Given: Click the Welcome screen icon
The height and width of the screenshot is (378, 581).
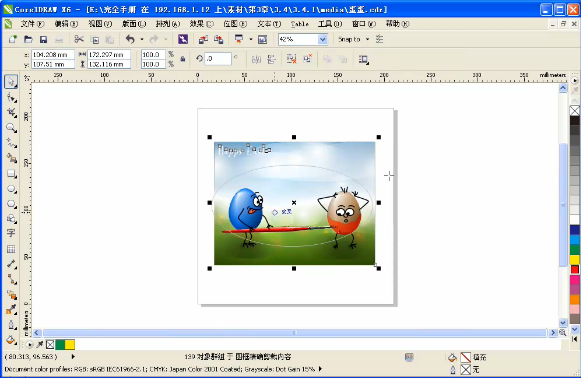Looking at the screenshot, I should coord(262,39).
